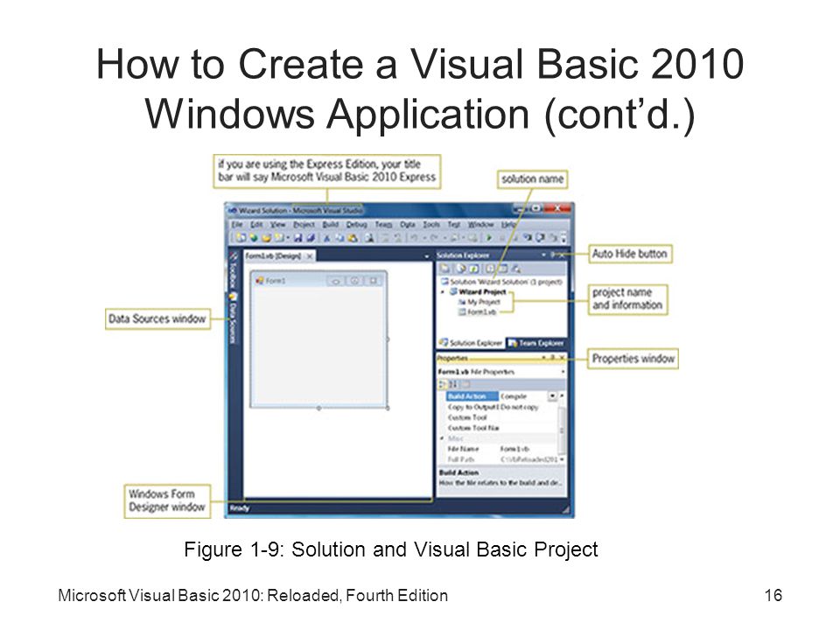Collapse the Misc category in Properties
Viewport: 840px width, 630px height.
(443, 438)
